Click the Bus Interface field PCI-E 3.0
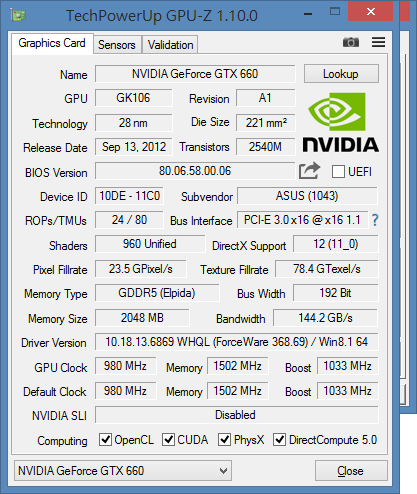 click(x=303, y=220)
